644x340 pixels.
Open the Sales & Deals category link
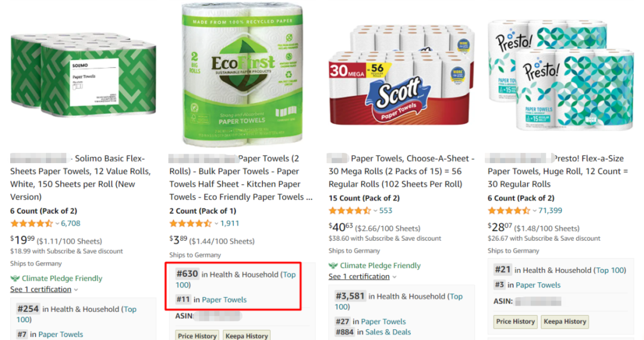(x=383, y=332)
